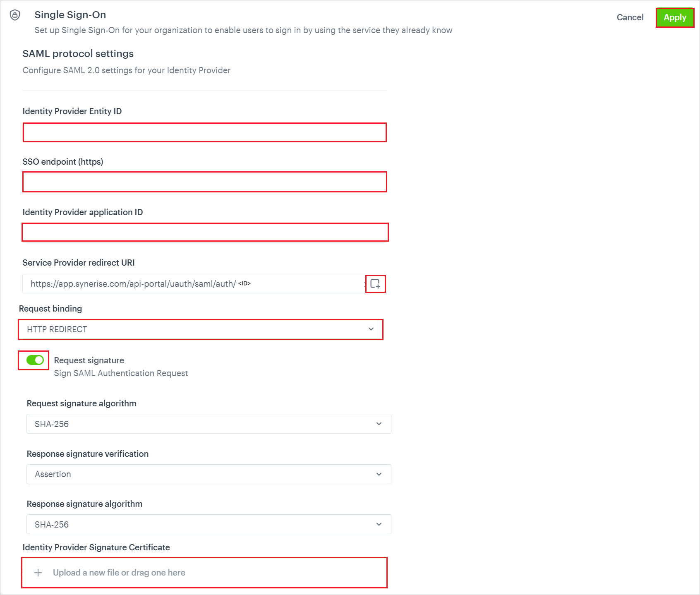Click the plus icon to upload certificate
The height and width of the screenshot is (595, 700).
(38, 573)
